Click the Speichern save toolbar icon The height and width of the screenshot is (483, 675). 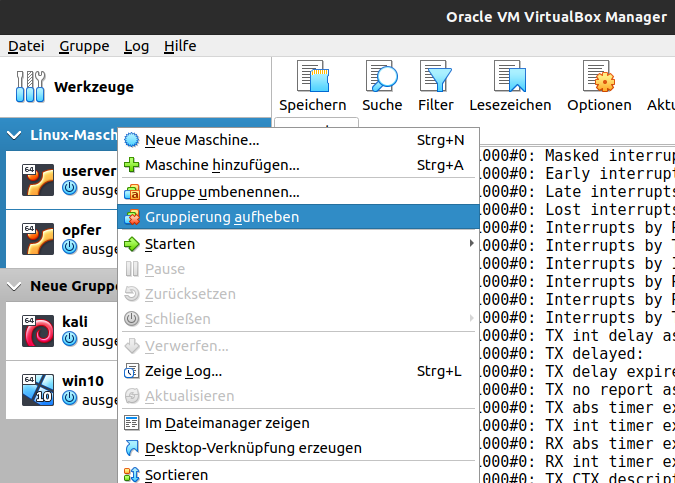(312, 78)
